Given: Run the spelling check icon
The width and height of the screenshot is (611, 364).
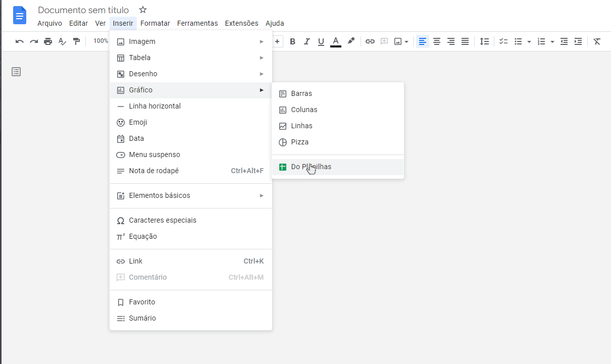Looking at the screenshot, I should point(62,41).
